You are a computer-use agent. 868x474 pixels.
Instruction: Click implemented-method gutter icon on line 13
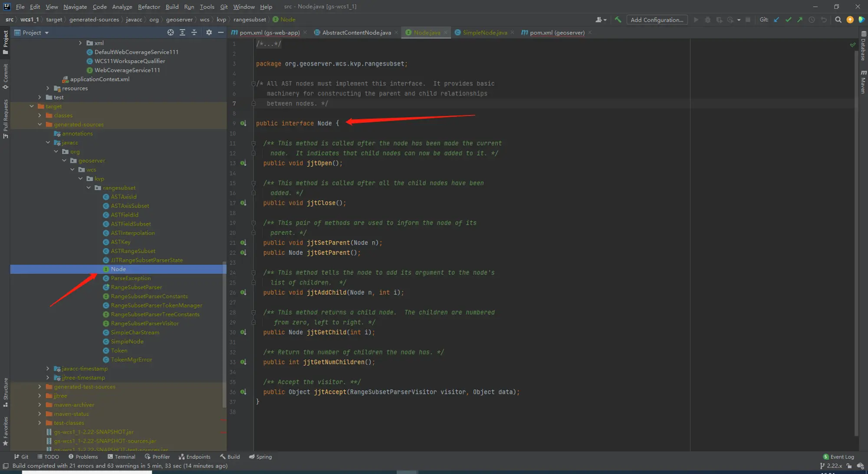[x=243, y=163]
